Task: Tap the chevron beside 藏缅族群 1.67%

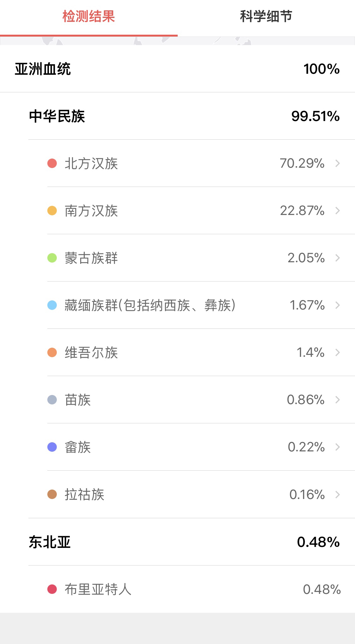Action: 337,305
